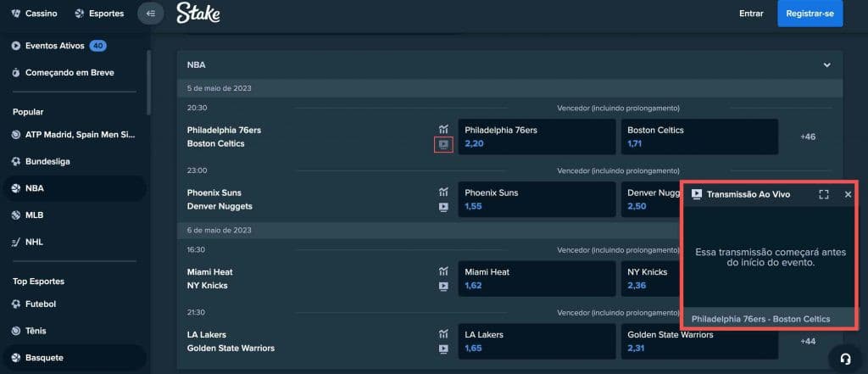The height and width of the screenshot is (374, 868).
Task: Open statistics icon for Phoenix Suns match
Action: (442, 193)
